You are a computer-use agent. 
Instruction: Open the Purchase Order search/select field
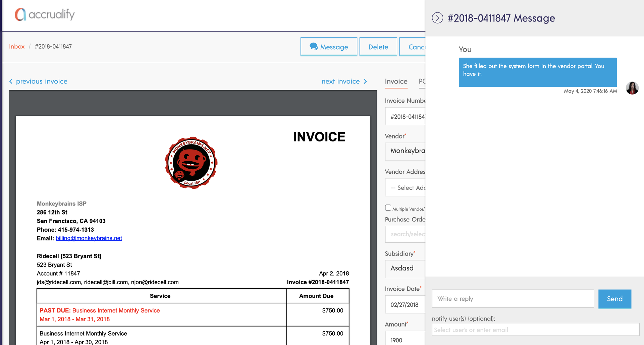pyautogui.click(x=405, y=234)
